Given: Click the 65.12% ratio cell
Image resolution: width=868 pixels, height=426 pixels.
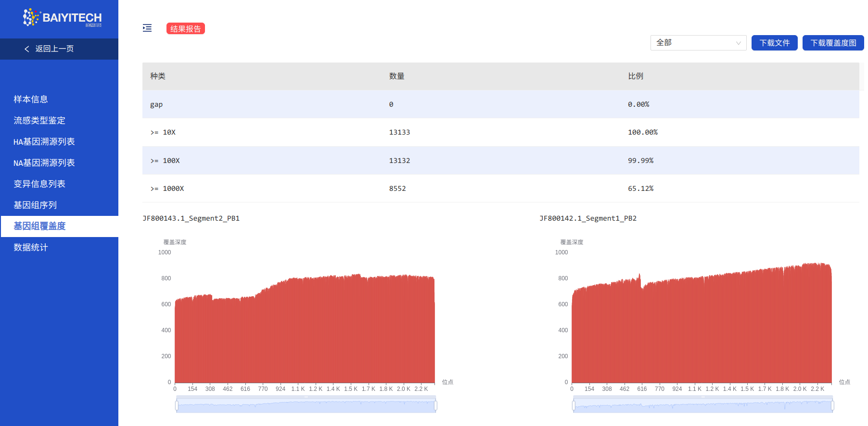Looking at the screenshot, I should point(641,188).
